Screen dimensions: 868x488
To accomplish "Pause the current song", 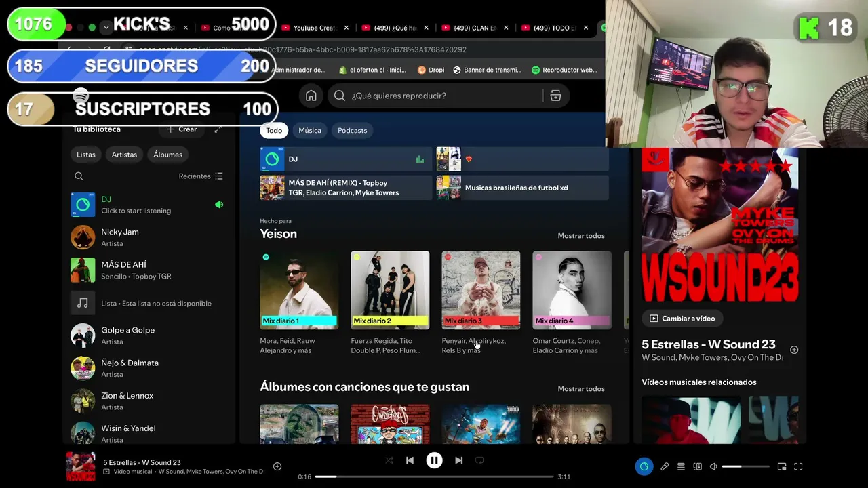I will coord(434,460).
